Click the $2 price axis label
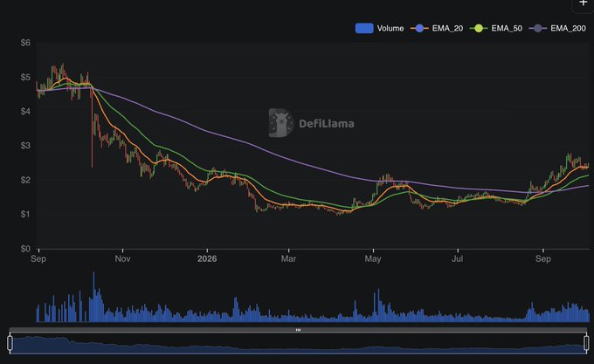This screenshot has height=364, width=594. click(25, 180)
